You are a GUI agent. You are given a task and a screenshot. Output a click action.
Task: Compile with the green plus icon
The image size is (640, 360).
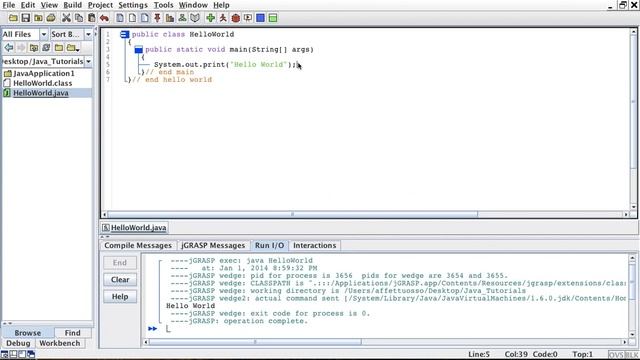210,18
